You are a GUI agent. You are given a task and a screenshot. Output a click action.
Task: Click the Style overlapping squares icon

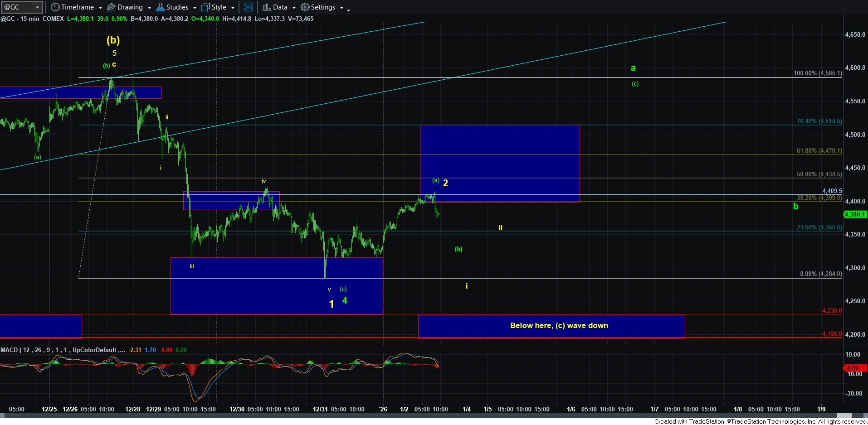coord(205,7)
